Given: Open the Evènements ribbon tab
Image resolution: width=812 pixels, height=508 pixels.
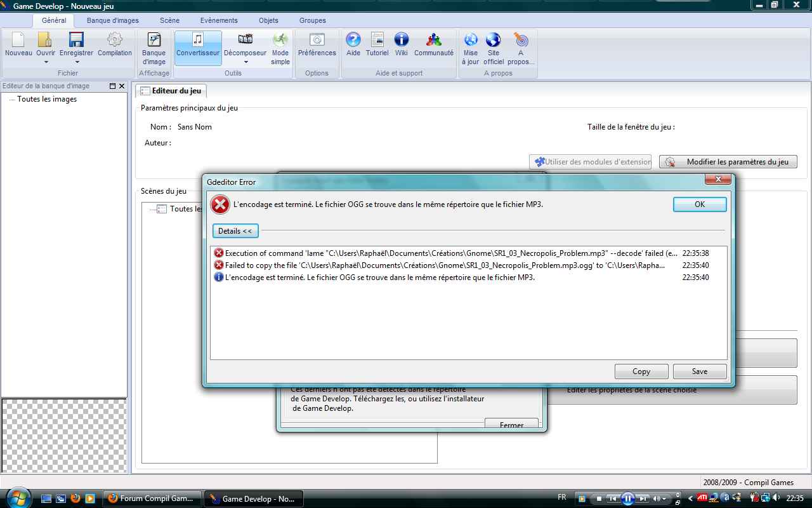Looking at the screenshot, I should [219, 20].
